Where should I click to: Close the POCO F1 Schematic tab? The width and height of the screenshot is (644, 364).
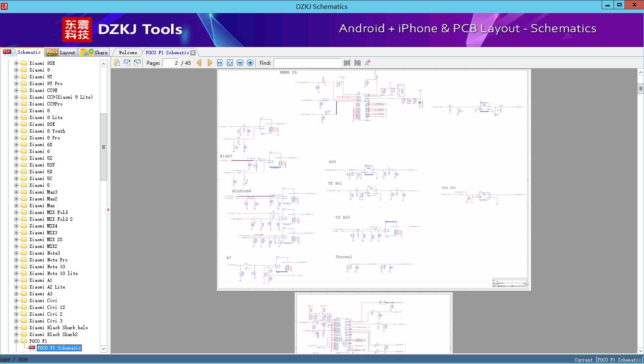pos(193,53)
